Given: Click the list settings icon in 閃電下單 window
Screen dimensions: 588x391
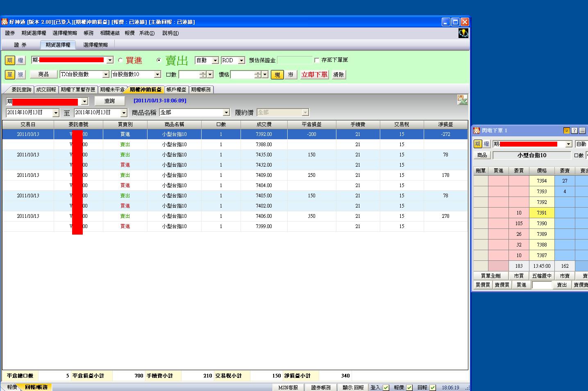Looking at the screenshot, I should 582,131.
